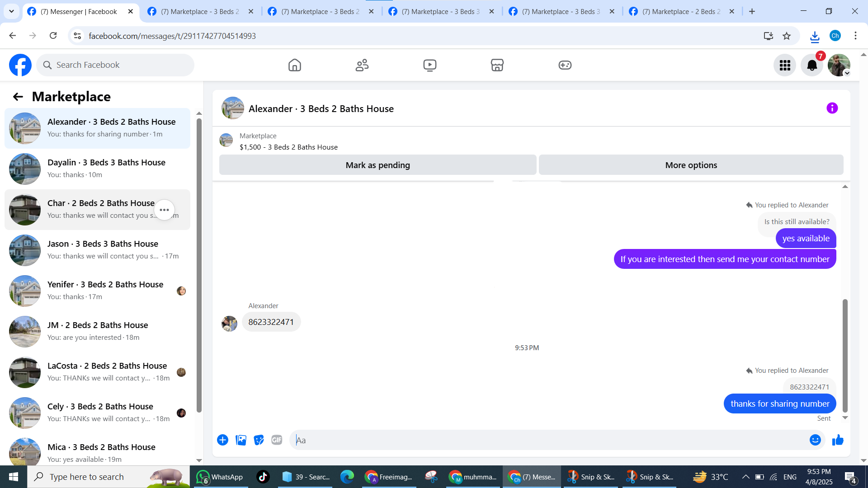Send a thumbs-up like

(838, 440)
